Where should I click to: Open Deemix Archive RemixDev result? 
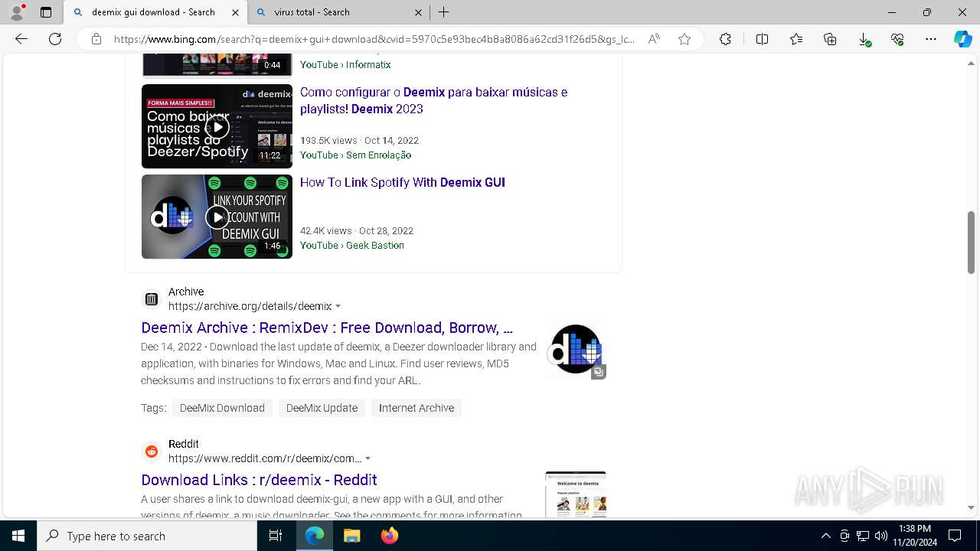pos(327,328)
